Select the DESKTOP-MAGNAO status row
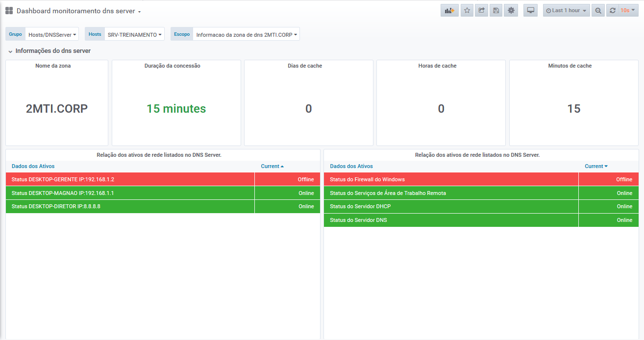This screenshot has width=644, height=340. [163, 193]
